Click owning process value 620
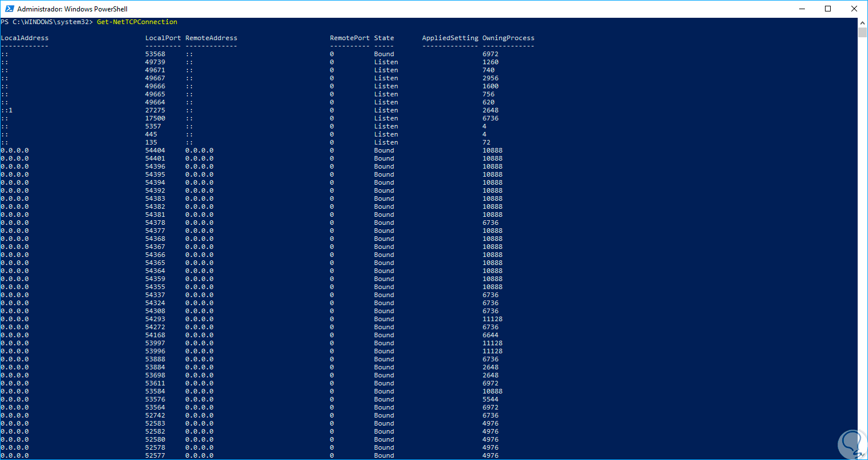This screenshot has width=868, height=460. click(x=488, y=102)
